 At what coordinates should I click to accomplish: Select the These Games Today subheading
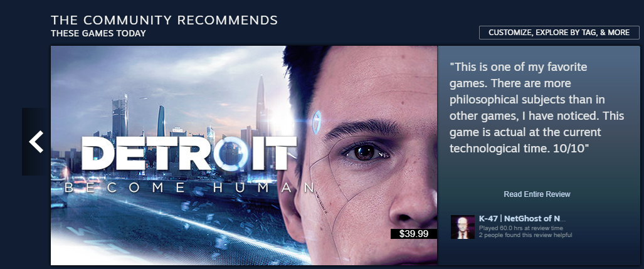pos(98,33)
